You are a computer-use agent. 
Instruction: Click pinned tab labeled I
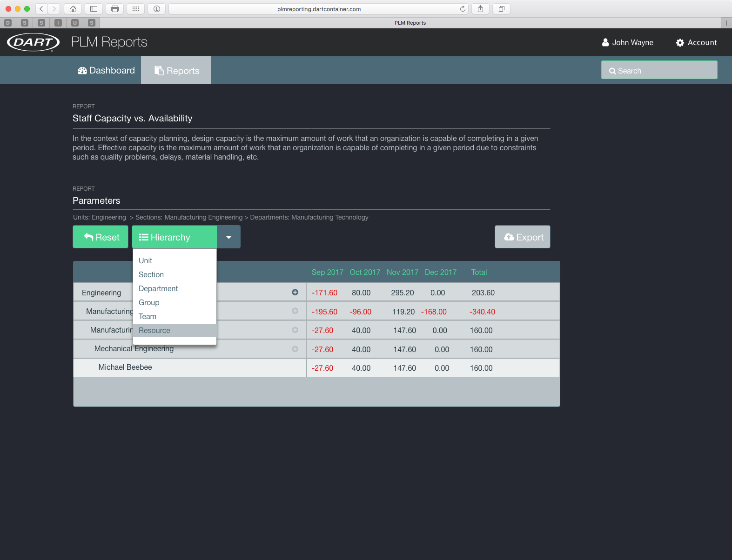click(x=58, y=23)
